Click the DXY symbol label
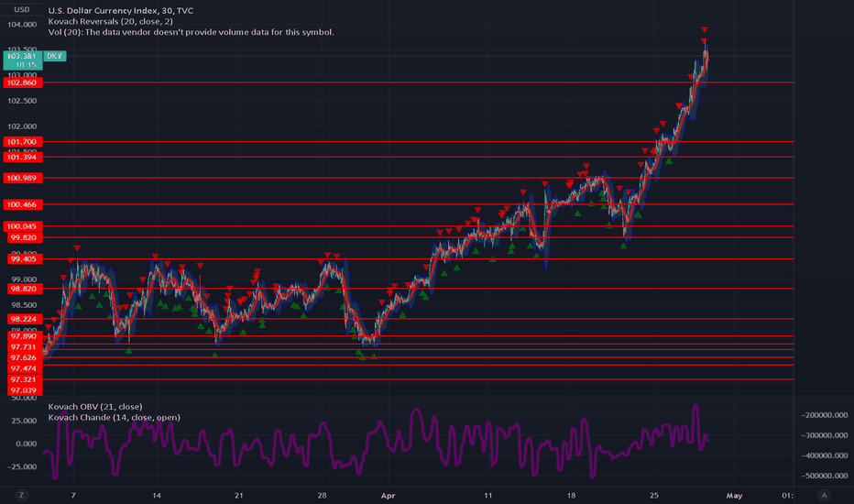 click(x=54, y=56)
